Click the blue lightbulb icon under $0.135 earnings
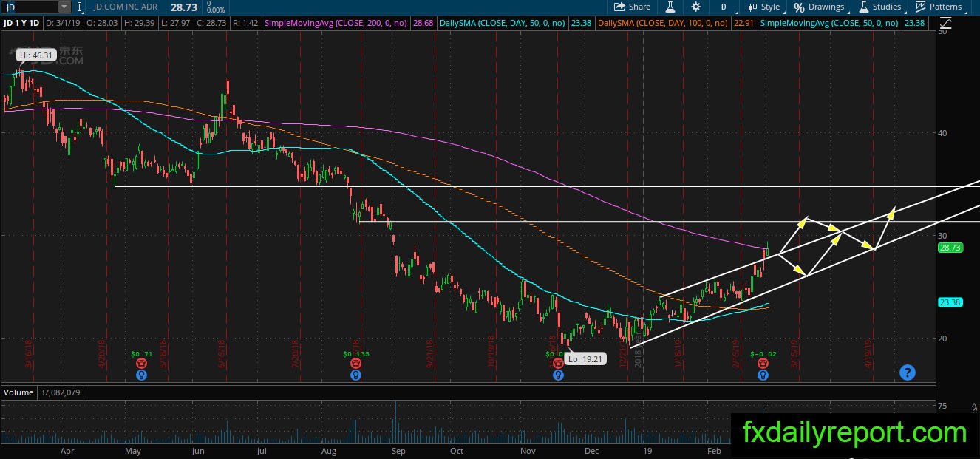The width and height of the screenshot is (980, 459). 356,375
